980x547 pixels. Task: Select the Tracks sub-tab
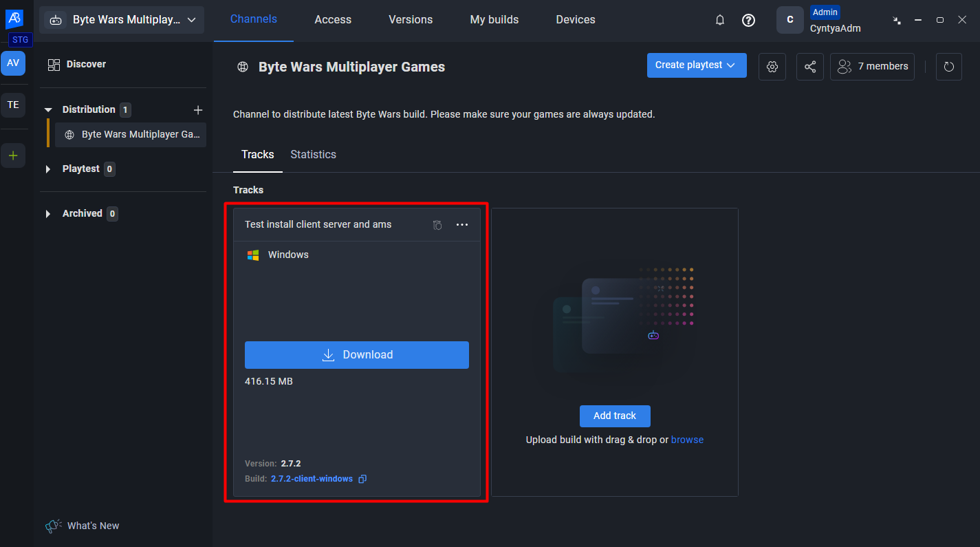(x=258, y=155)
